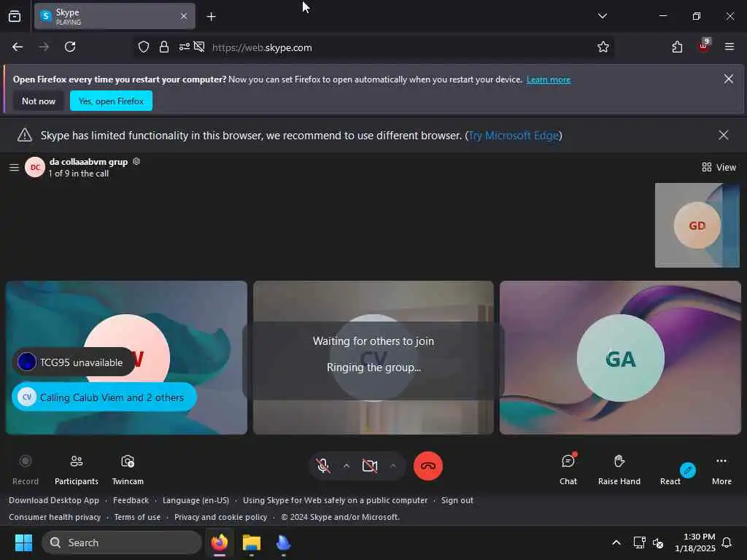Open Terms of use link

pyautogui.click(x=137, y=517)
